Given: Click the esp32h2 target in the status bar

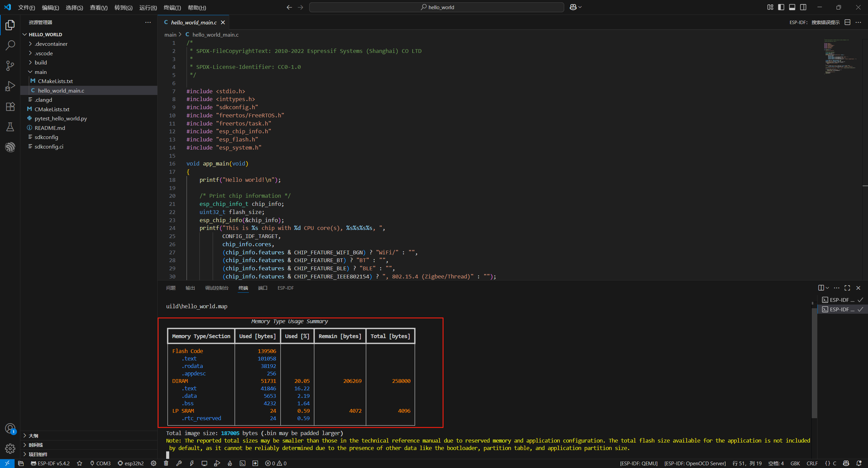Looking at the screenshot, I should click(x=131, y=463).
